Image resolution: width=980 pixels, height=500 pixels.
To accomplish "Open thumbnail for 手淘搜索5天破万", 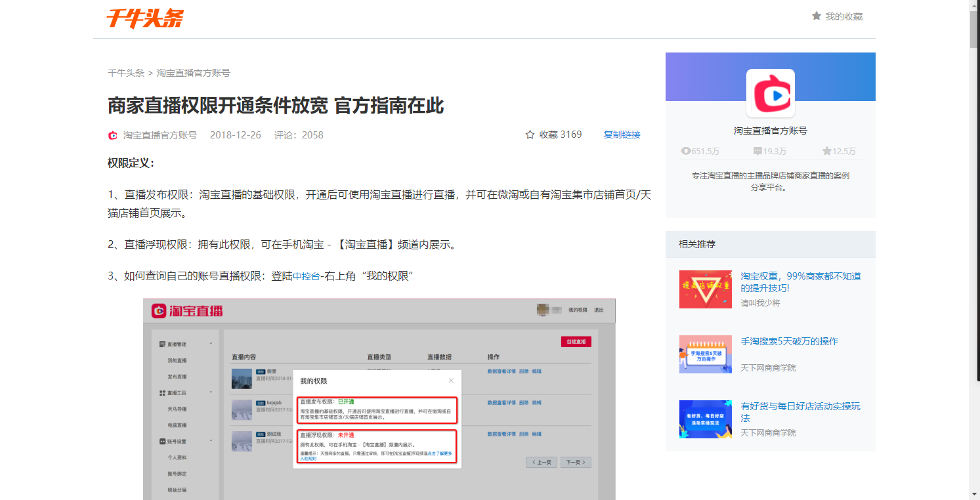I will pyautogui.click(x=706, y=354).
